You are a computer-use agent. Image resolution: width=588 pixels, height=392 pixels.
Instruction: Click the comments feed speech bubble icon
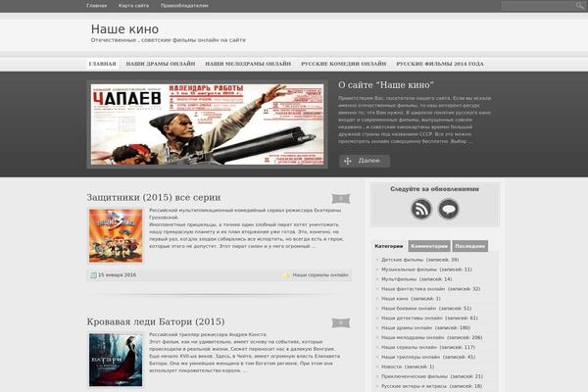[x=449, y=209]
